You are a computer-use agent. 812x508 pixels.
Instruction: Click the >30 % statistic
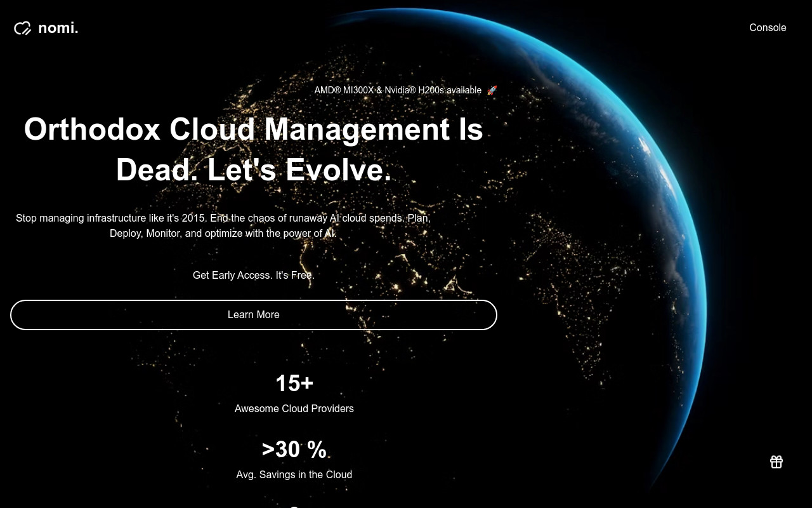coord(294,450)
